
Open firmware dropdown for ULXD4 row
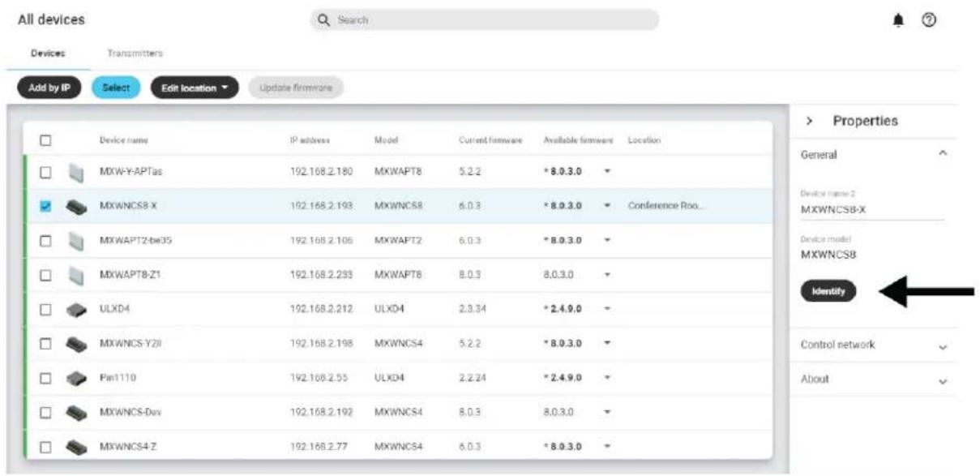(x=608, y=309)
